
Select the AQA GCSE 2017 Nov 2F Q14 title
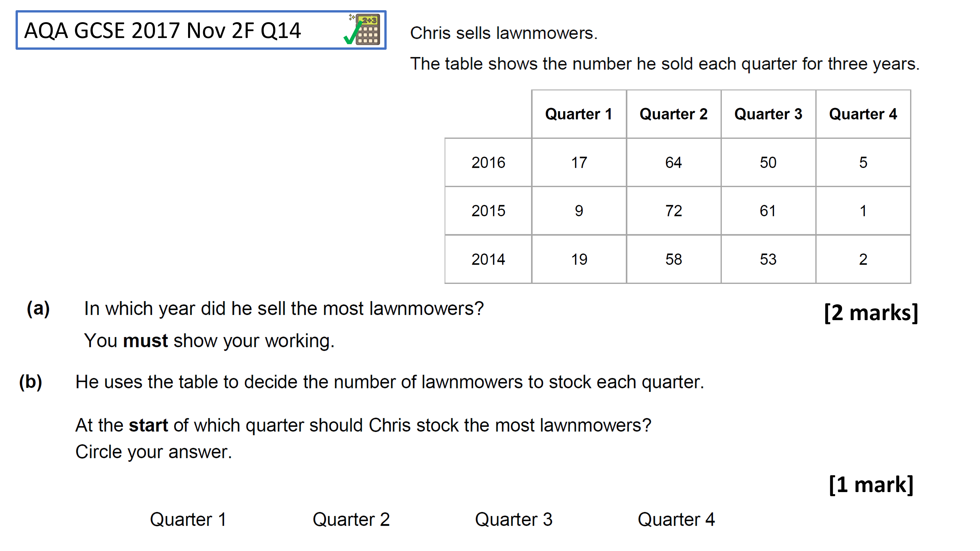pos(163,31)
